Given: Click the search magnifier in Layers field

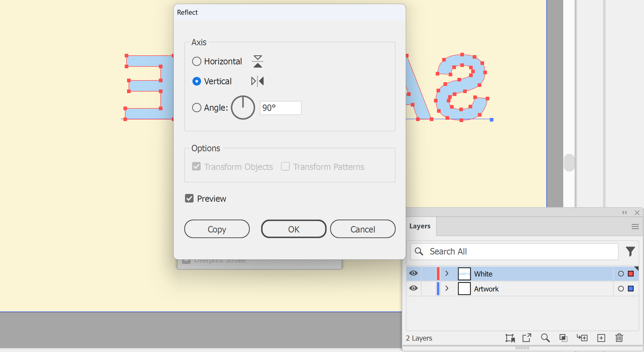Looking at the screenshot, I should pos(419,251).
